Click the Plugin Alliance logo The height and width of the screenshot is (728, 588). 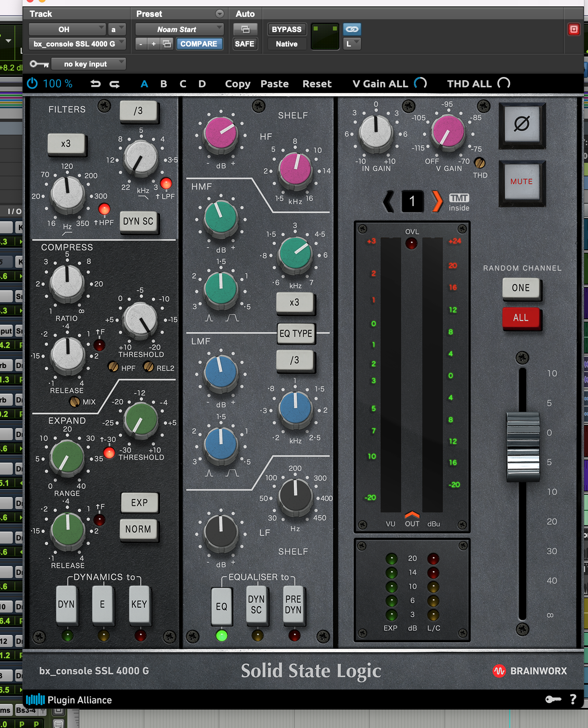click(69, 700)
